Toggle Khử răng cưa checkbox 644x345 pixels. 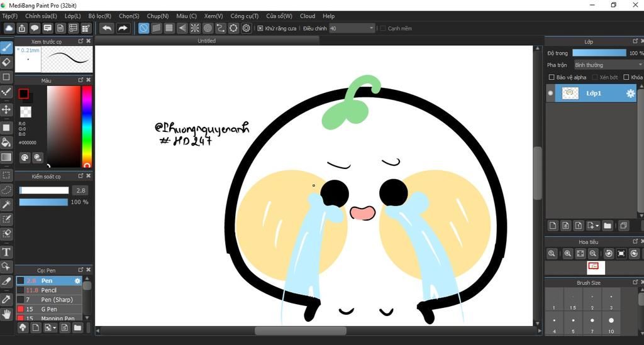pos(260,28)
